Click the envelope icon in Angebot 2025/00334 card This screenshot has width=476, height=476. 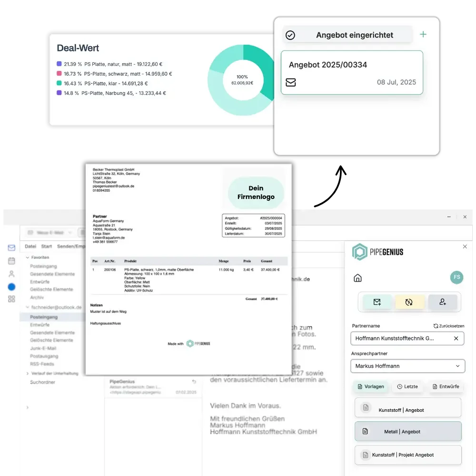coord(290,82)
